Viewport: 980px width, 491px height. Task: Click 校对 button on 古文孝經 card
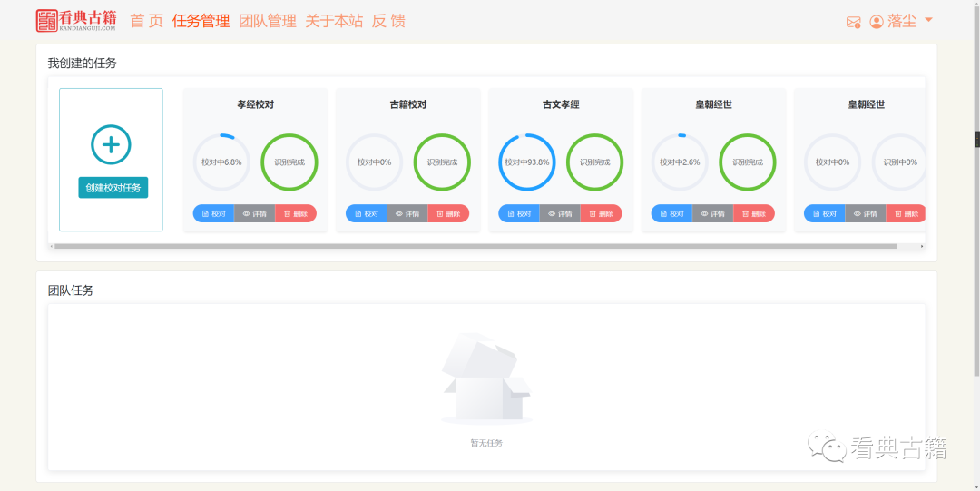pyautogui.click(x=519, y=213)
